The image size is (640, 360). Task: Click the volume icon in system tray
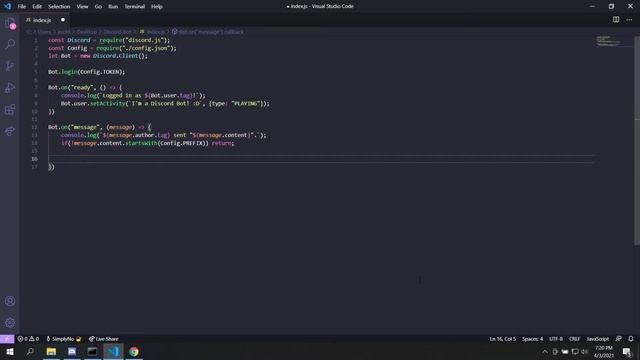point(584,351)
